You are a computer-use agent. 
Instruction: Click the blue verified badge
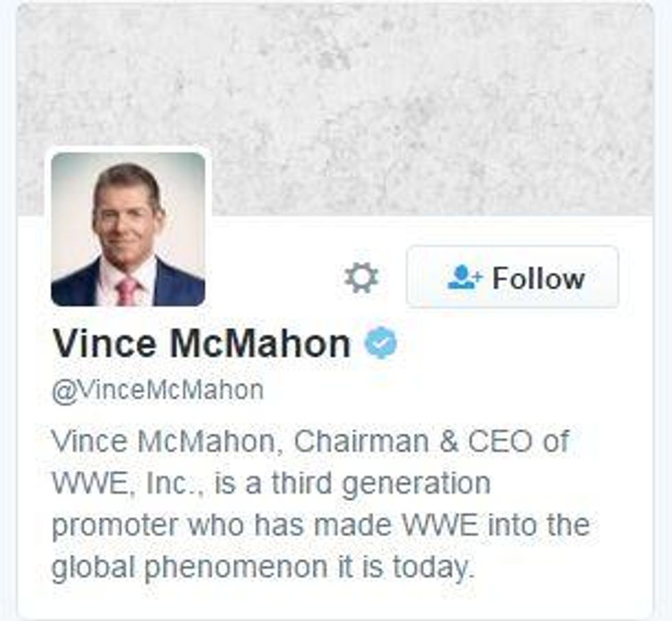tap(381, 343)
